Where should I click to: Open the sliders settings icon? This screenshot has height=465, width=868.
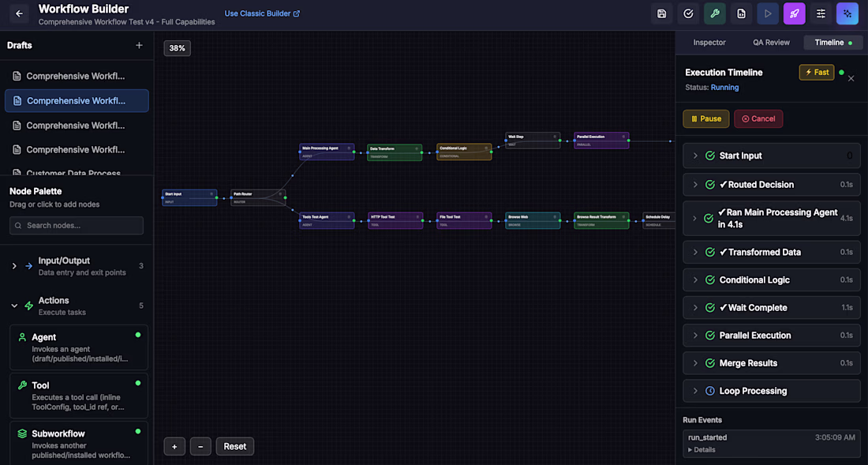821,14
